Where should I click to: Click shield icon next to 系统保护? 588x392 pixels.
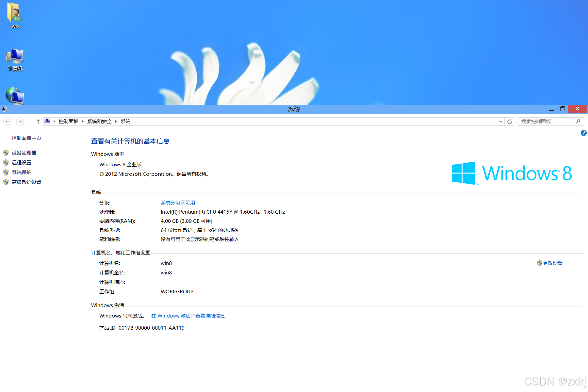tap(6, 172)
